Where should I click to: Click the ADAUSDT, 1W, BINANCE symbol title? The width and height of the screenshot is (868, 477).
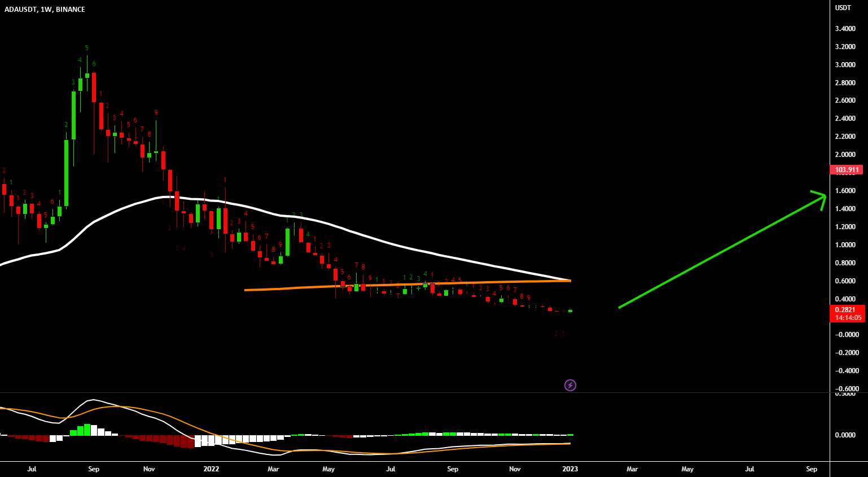click(45, 10)
